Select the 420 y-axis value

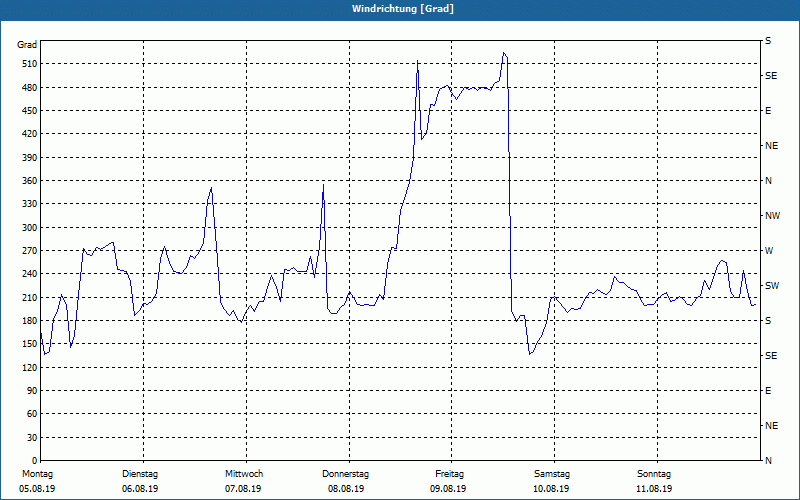(30, 134)
